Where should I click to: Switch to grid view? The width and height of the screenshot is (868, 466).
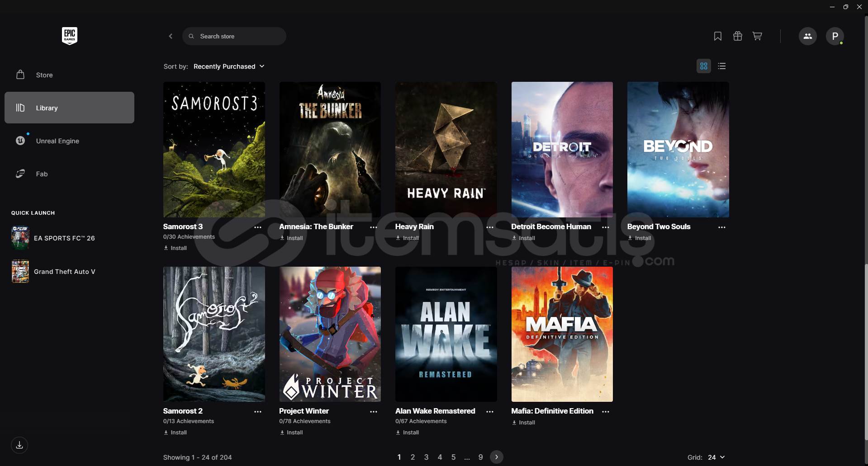(x=704, y=66)
